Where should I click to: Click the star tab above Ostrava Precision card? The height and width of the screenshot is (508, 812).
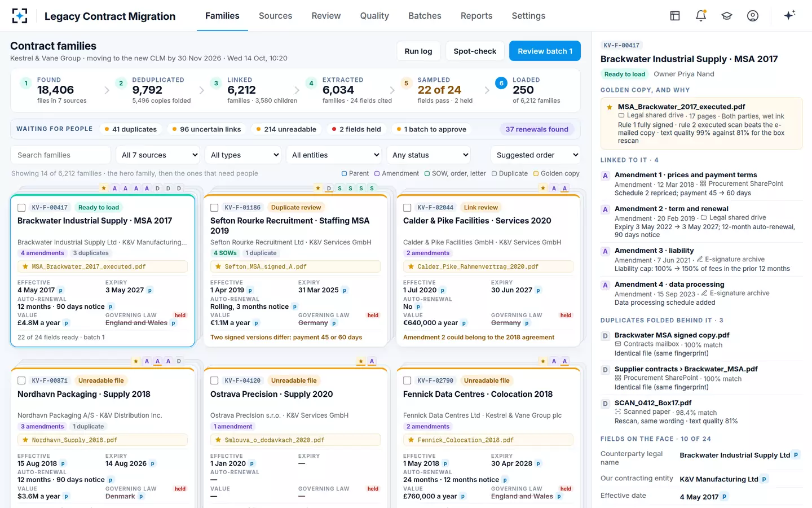[x=361, y=361]
